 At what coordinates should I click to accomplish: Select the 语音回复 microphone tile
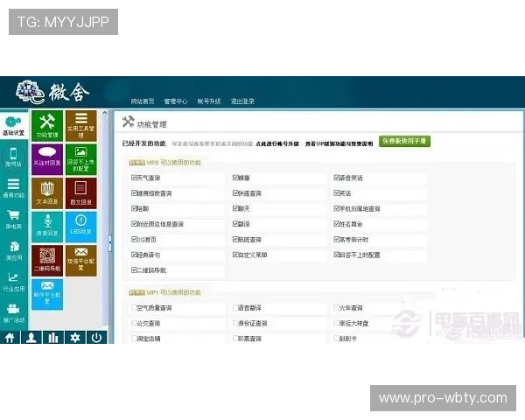pos(47,227)
